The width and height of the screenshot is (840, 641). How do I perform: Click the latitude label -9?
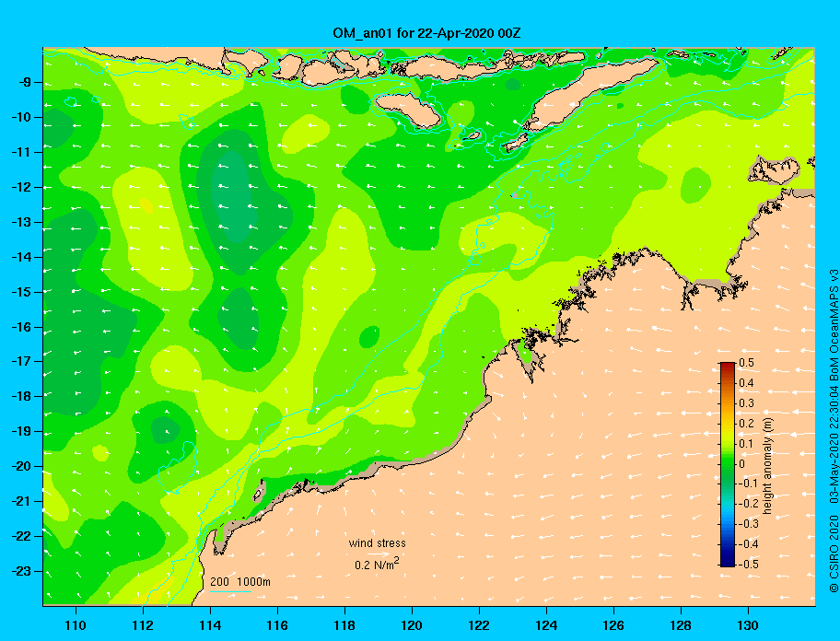(x=25, y=83)
